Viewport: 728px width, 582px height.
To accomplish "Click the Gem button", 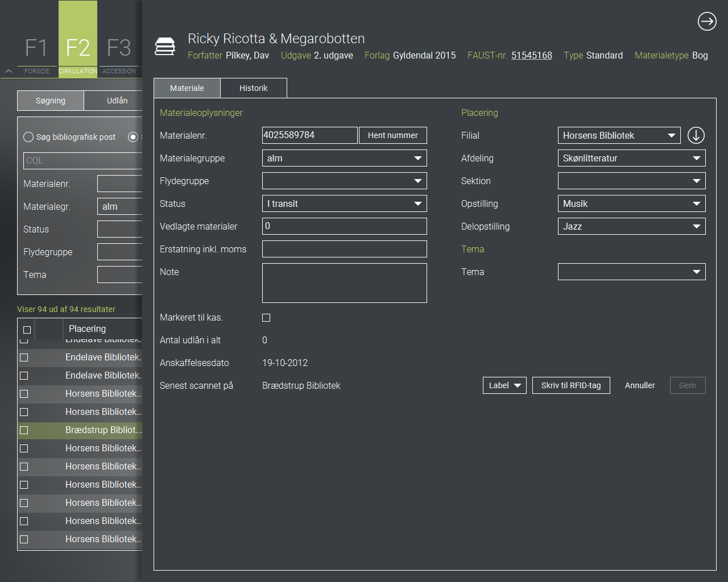I will point(688,385).
